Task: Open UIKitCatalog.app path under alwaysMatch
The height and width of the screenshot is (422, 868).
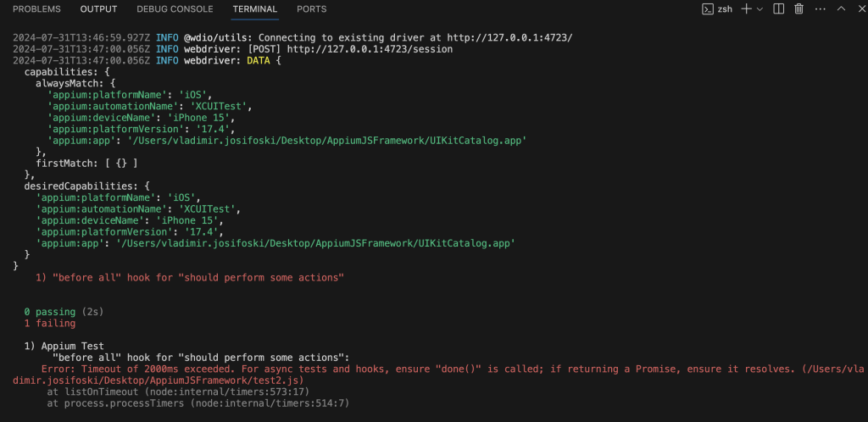Action: (x=326, y=141)
